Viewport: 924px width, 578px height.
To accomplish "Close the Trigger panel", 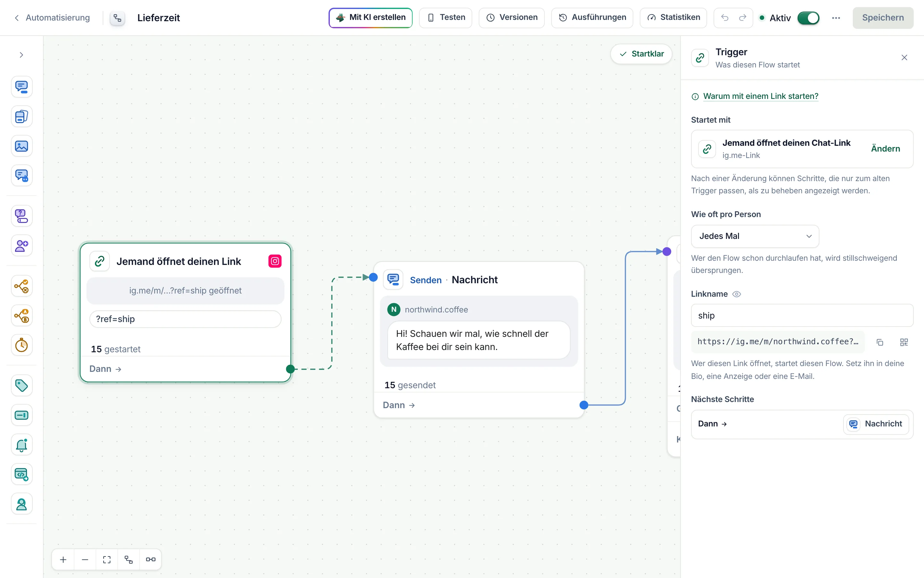I will (904, 58).
